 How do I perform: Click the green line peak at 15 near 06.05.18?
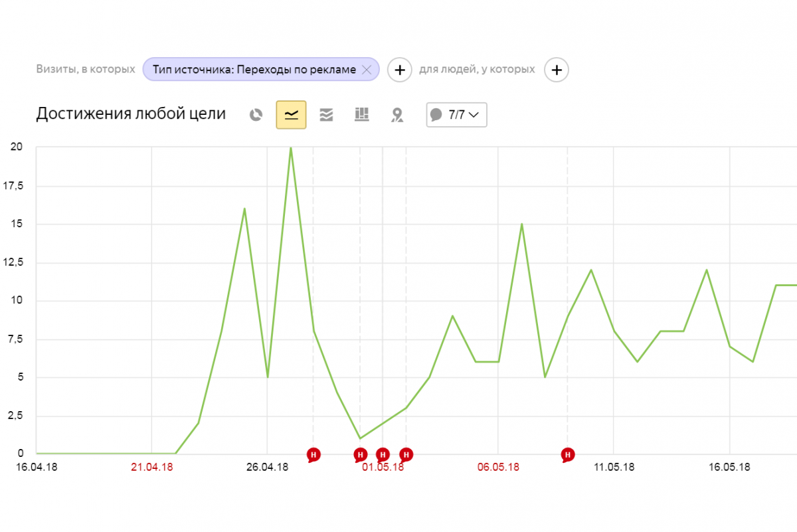tap(521, 224)
